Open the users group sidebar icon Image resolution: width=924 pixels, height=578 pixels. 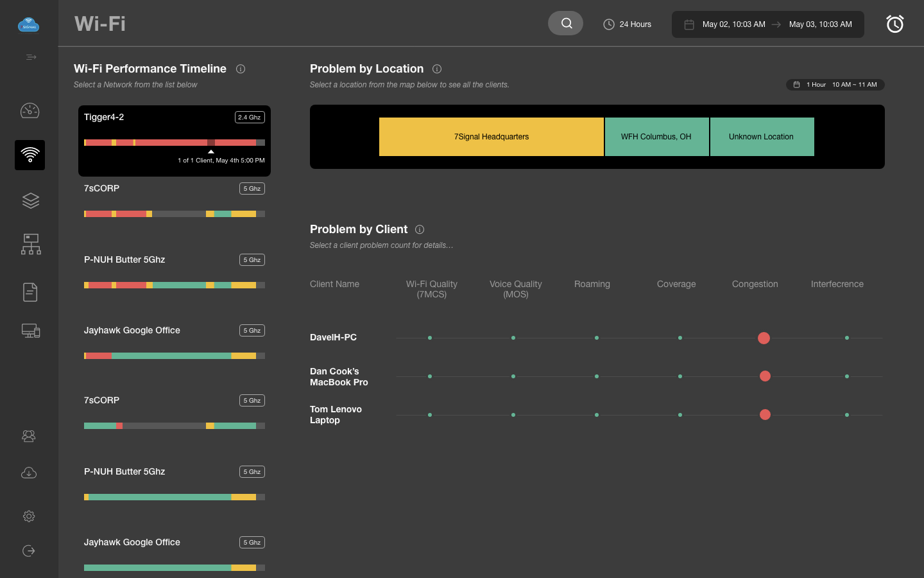click(x=29, y=436)
